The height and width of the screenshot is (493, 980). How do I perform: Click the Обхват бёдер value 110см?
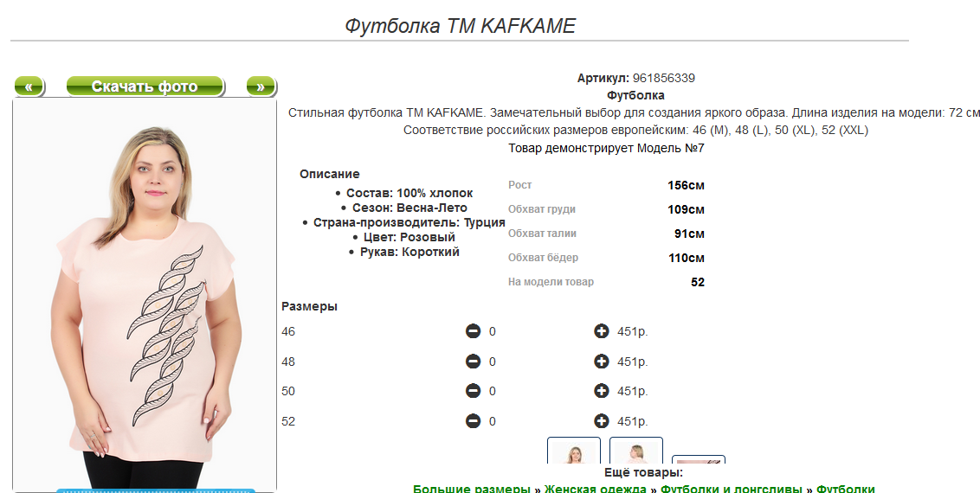point(687,258)
